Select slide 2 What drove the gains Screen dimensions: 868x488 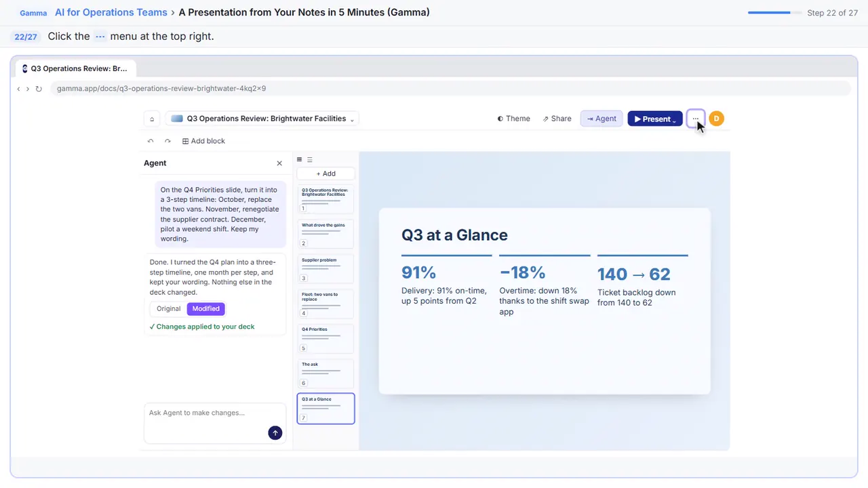pos(325,234)
